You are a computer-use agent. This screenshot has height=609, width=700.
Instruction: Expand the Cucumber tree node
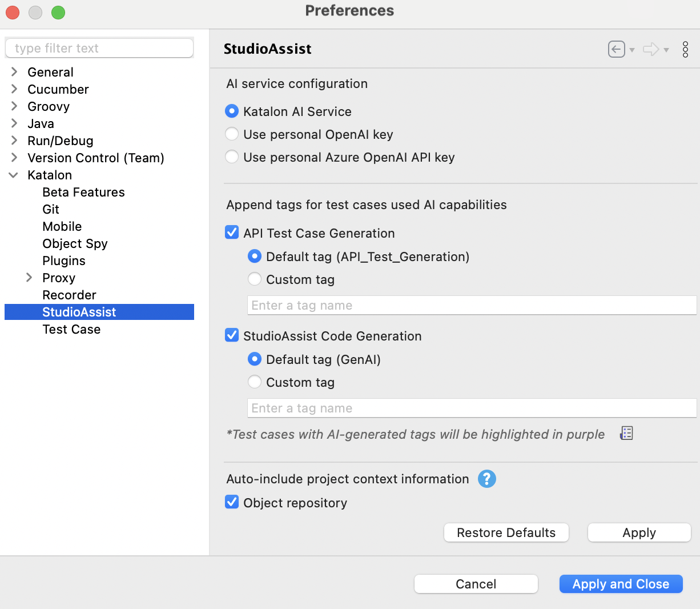(x=14, y=89)
